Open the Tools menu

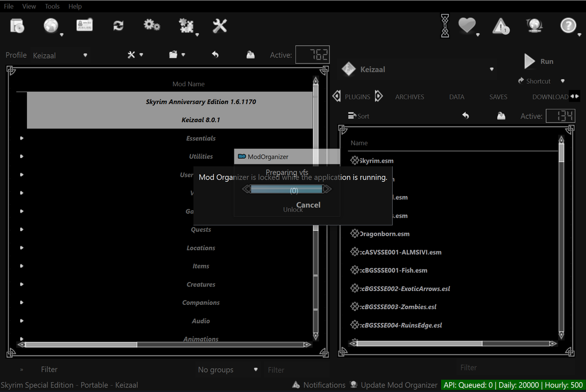52,6
